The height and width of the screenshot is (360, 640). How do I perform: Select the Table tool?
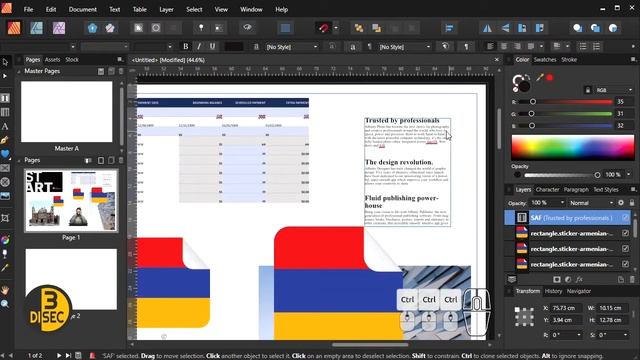5,112
